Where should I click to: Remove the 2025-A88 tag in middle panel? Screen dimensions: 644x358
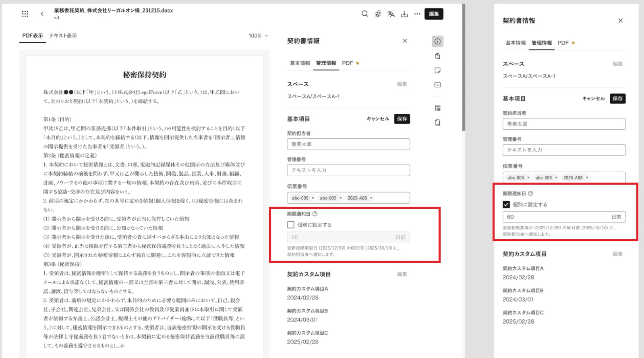(x=371, y=198)
